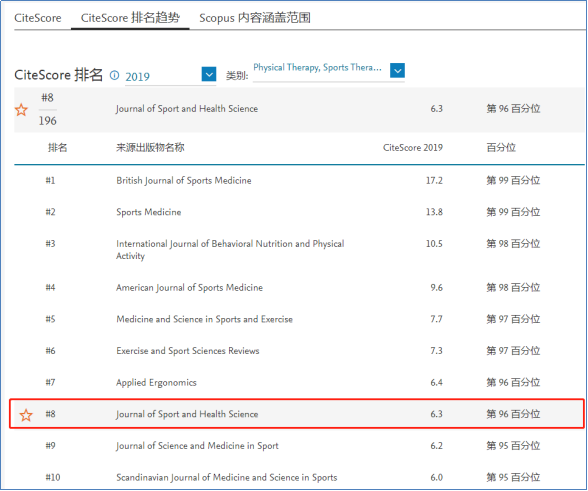This screenshot has width=588, height=491.
Task: Expand the Physical Therapy category dropdown arrow
Action: point(397,70)
